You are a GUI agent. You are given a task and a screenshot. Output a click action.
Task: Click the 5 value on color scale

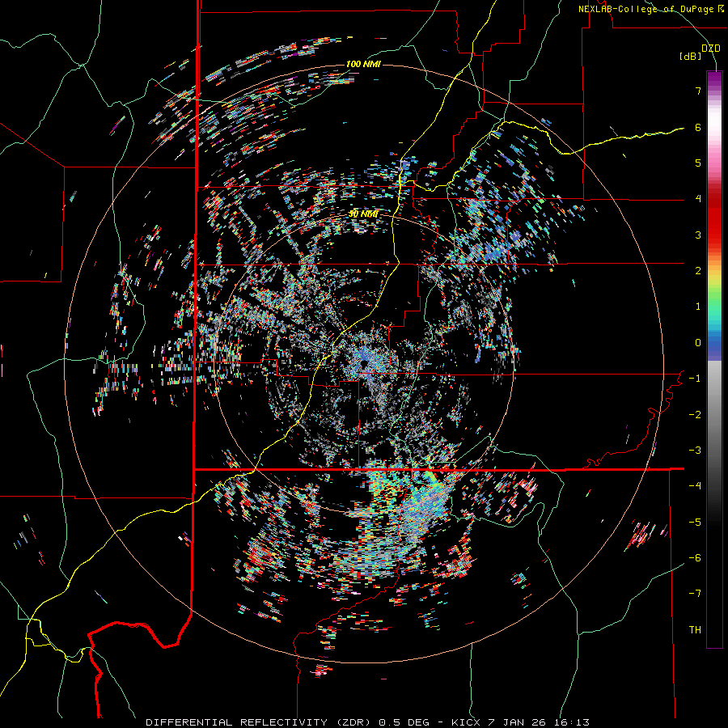coord(698,163)
